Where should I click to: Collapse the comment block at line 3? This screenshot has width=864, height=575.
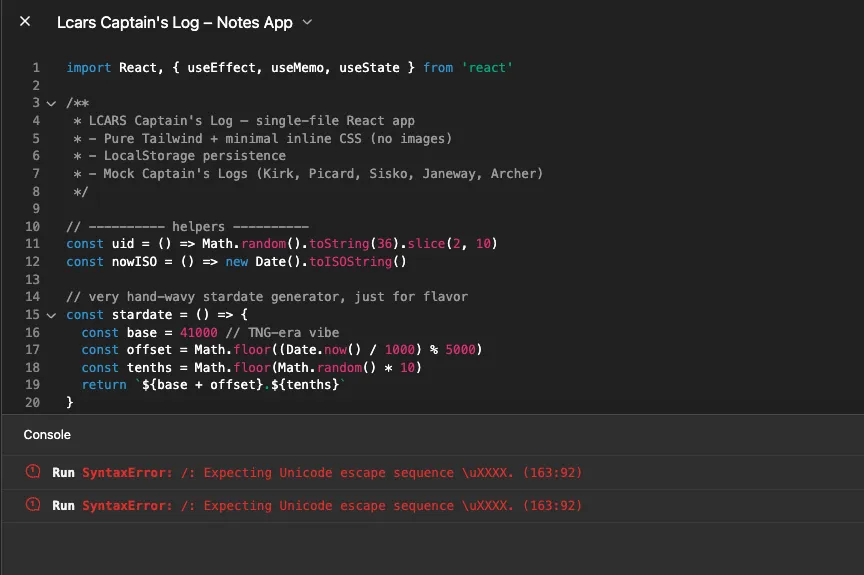pos(51,103)
